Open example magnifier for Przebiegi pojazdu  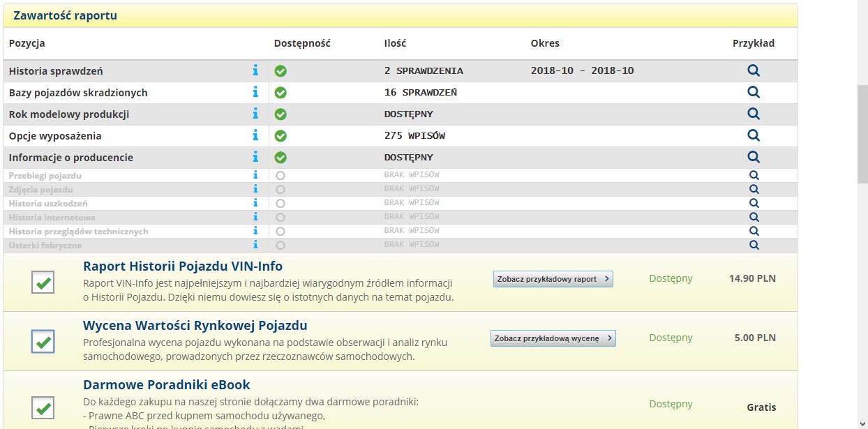coord(754,175)
